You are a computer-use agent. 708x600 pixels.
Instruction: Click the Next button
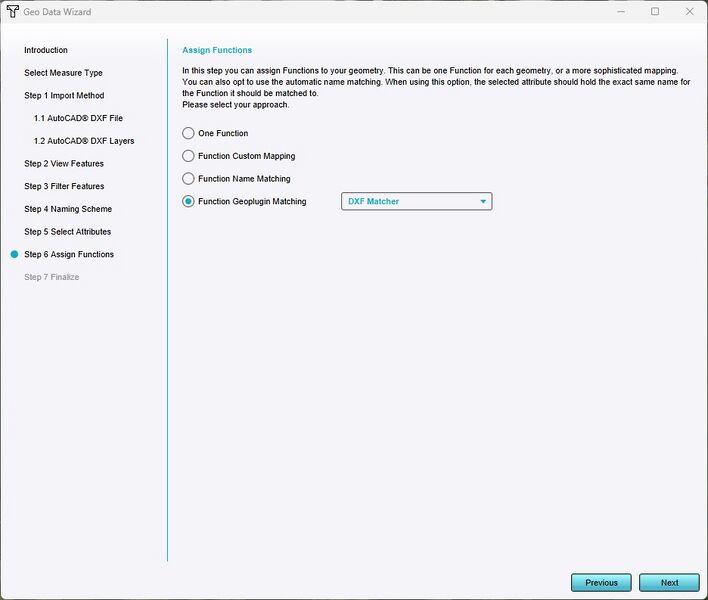tap(669, 582)
